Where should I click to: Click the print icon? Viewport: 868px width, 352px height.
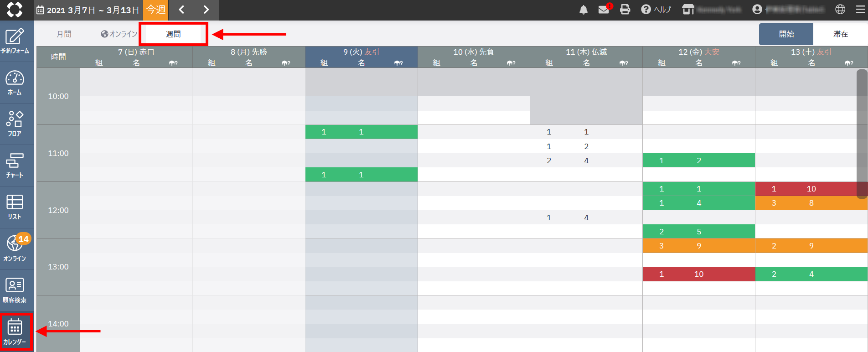(x=625, y=10)
